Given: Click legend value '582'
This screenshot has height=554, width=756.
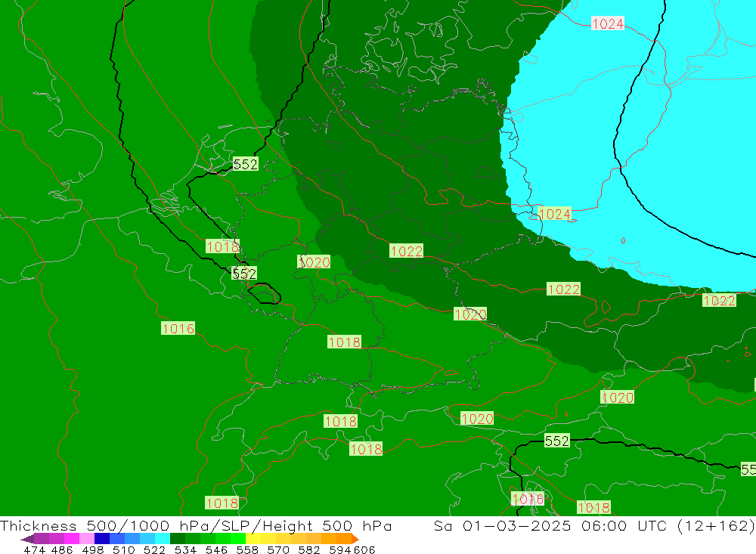Looking at the screenshot, I should click(309, 549).
